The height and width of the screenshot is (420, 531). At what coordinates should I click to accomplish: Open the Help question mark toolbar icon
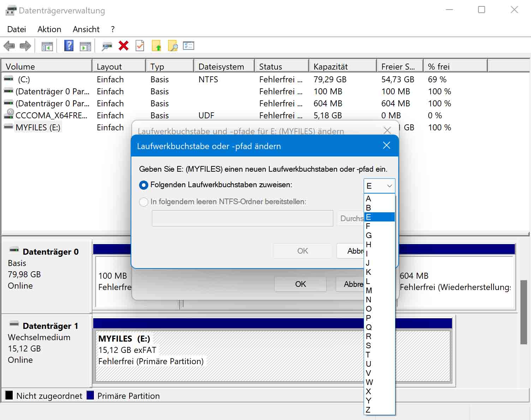pyautogui.click(x=69, y=46)
